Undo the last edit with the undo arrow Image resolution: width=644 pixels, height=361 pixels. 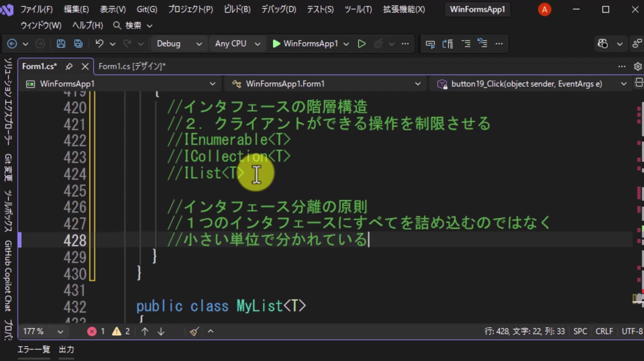point(99,44)
